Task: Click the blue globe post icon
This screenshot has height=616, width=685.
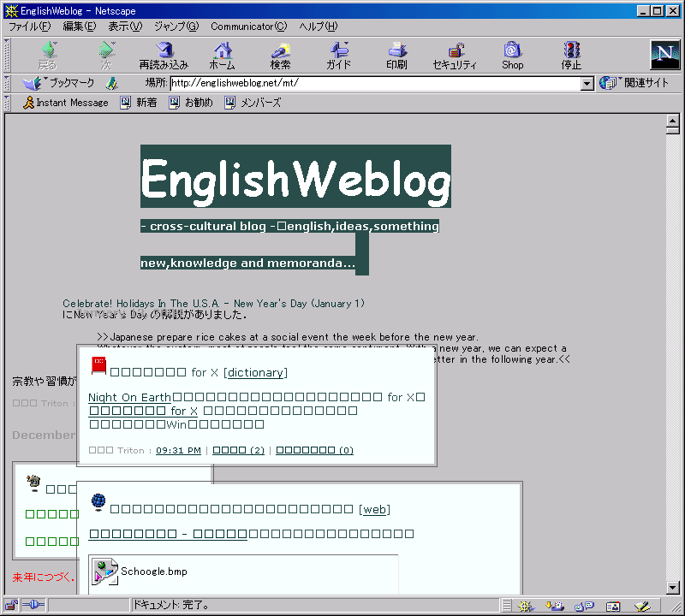Action: pos(98,502)
